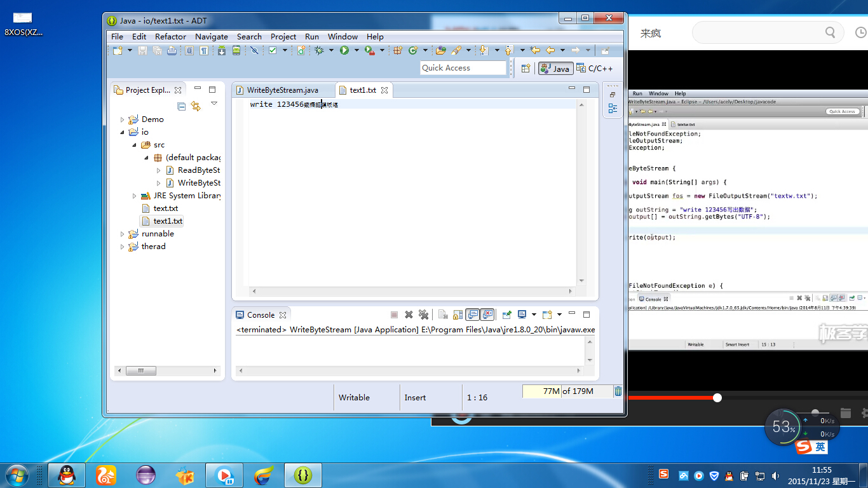Open dropdown arrow next to Run icon
Image resolution: width=868 pixels, height=488 pixels.
tap(356, 50)
